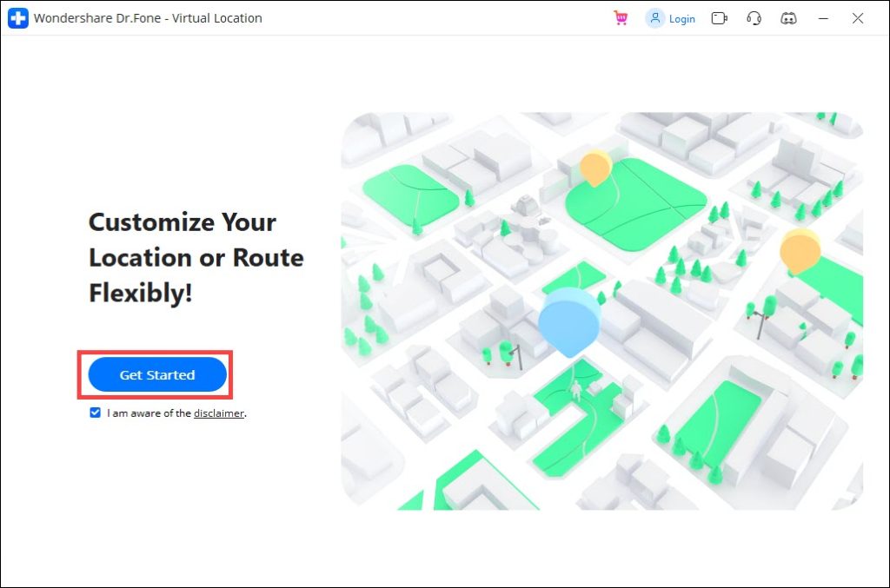Click the user avatar profile icon

655,18
